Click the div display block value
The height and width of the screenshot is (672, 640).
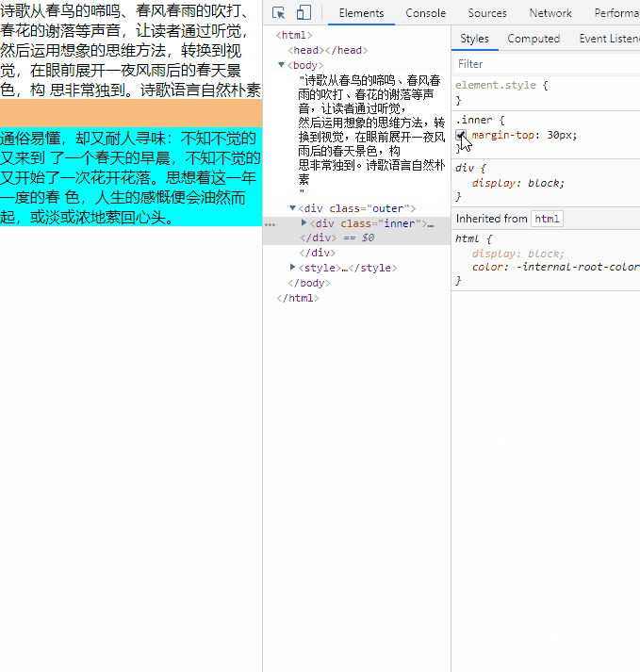pyautogui.click(x=543, y=183)
